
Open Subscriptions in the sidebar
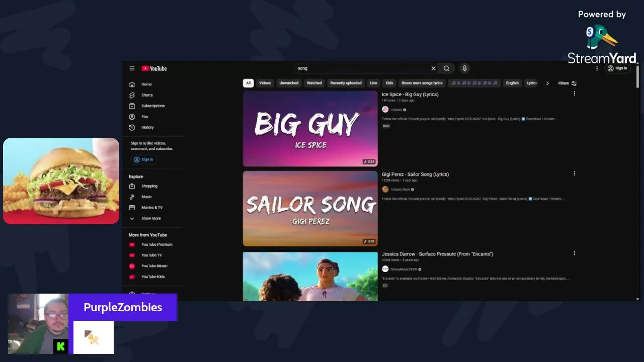[x=153, y=106]
